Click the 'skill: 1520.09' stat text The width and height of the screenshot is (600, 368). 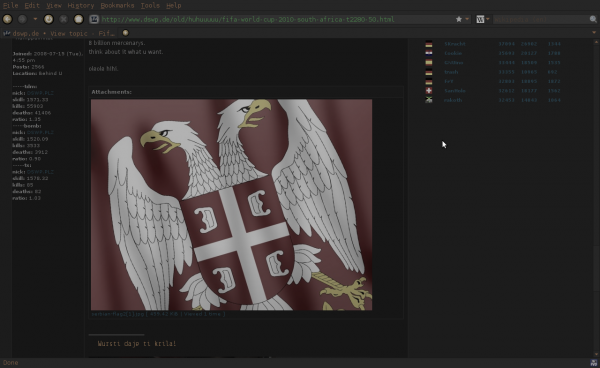[x=30, y=139]
